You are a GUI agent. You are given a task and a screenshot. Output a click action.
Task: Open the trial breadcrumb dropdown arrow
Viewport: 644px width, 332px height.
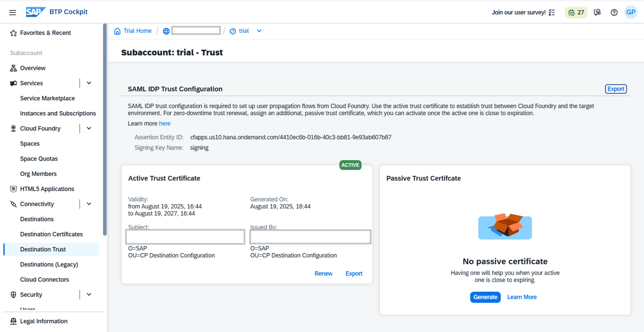tap(259, 31)
